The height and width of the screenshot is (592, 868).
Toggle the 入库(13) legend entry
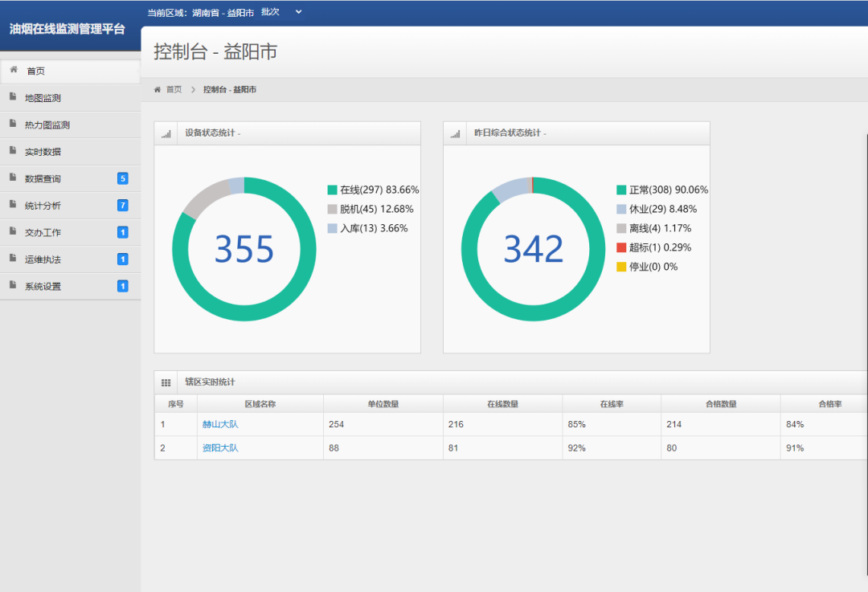(x=367, y=228)
